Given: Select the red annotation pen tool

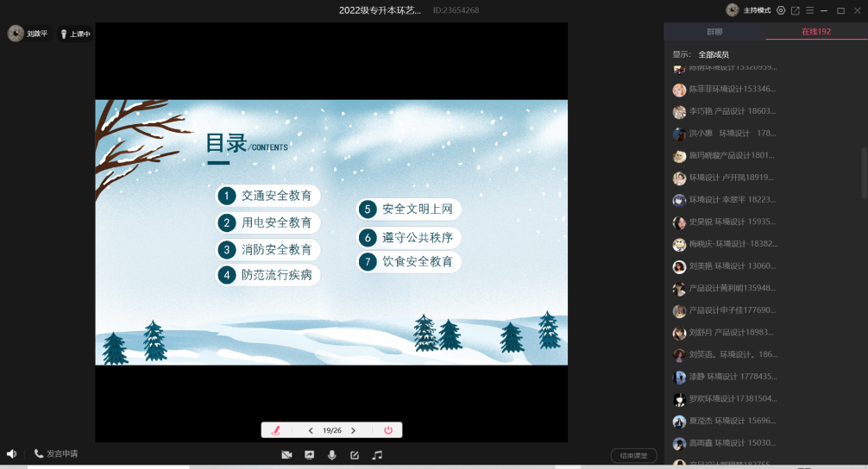Looking at the screenshot, I should [276, 430].
